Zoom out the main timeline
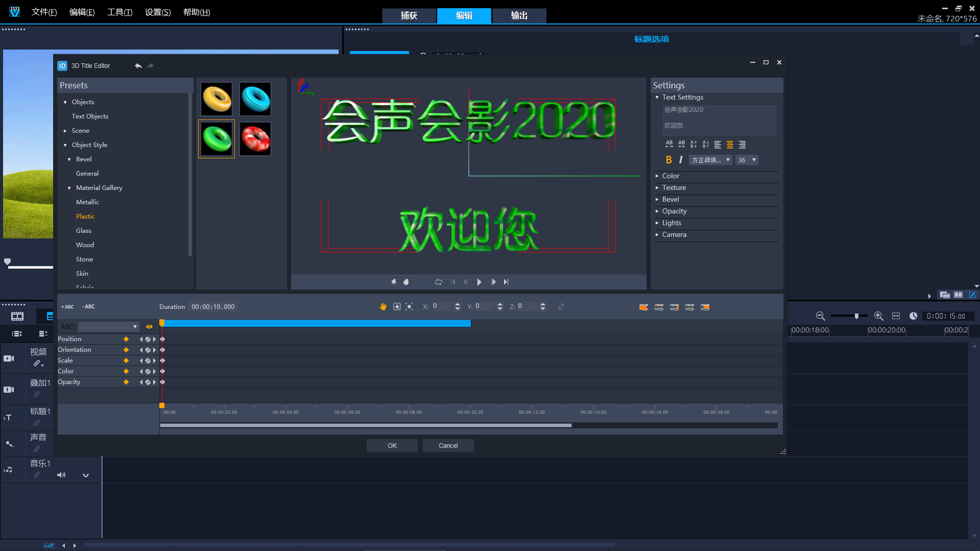 tap(820, 316)
